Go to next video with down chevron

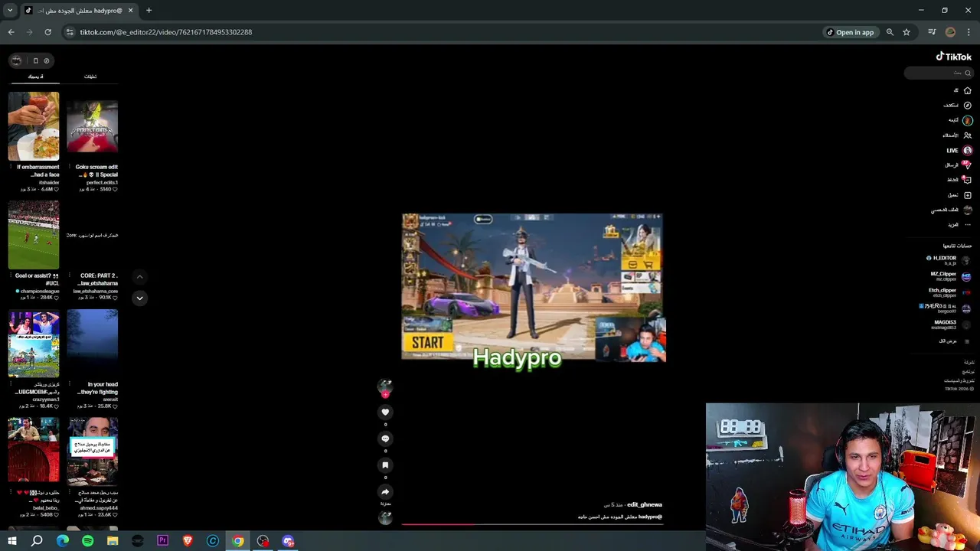pos(139,298)
